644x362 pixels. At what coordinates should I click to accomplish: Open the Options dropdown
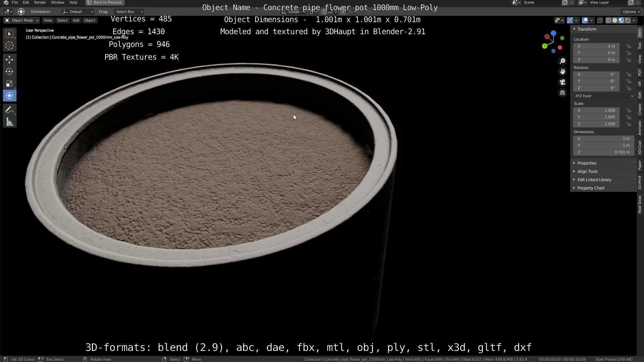[631, 12]
